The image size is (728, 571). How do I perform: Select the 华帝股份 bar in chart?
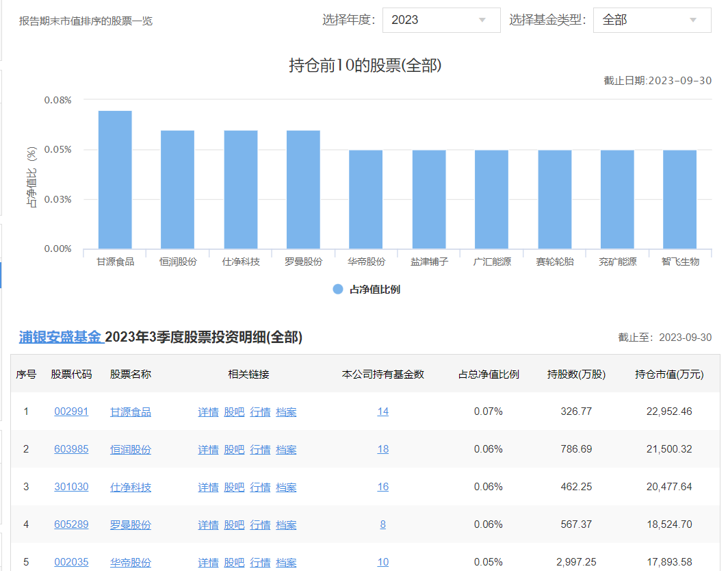tap(365, 199)
